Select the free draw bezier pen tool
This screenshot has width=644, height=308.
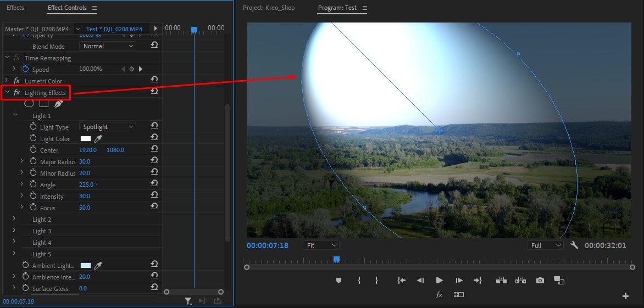(58, 104)
